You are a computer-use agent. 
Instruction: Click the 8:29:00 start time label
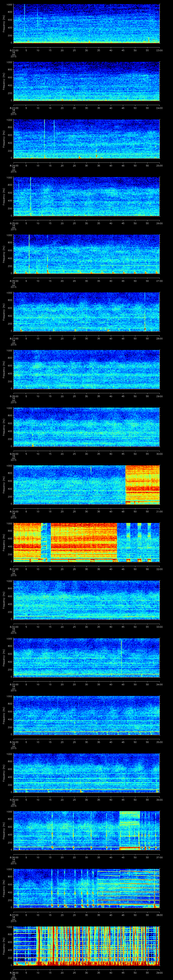tap(13, 454)
